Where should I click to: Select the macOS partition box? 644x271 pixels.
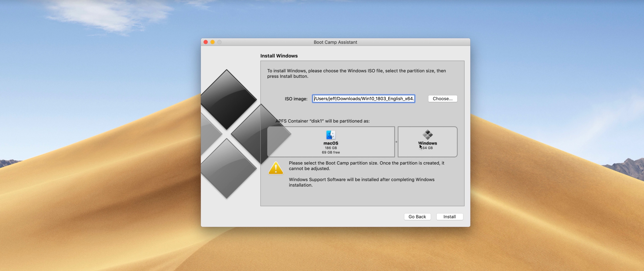331,142
